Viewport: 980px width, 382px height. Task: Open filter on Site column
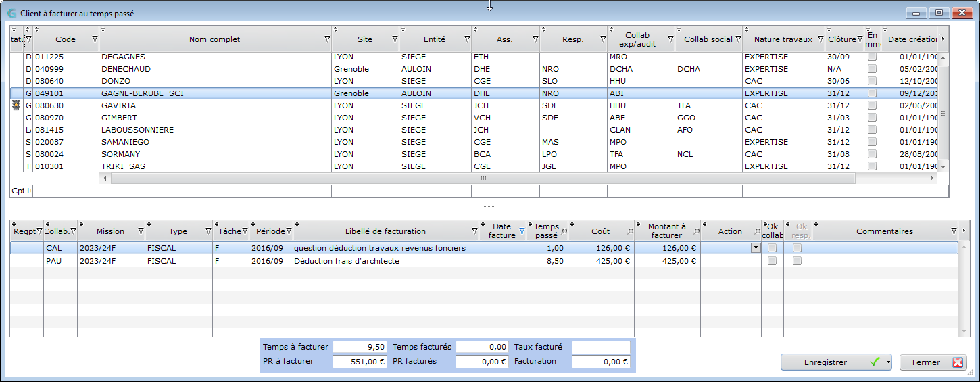click(x=395, y=39)
